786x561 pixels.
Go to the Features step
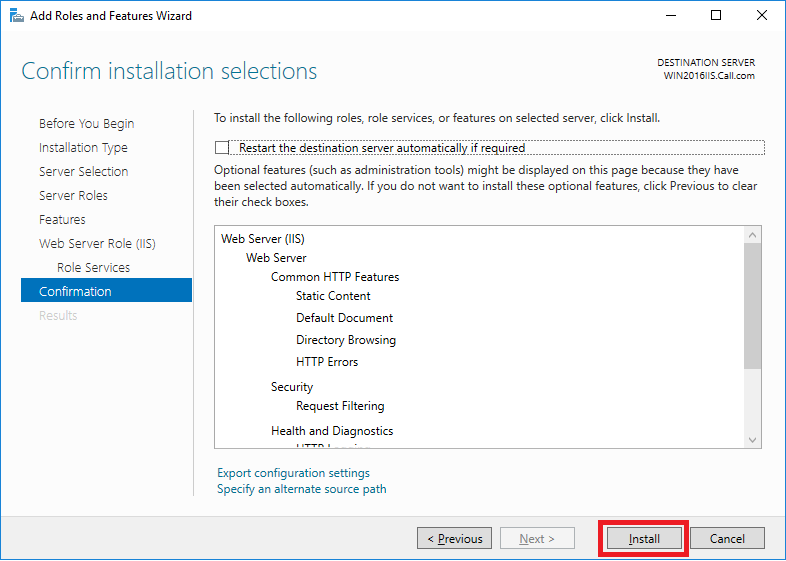62,220
